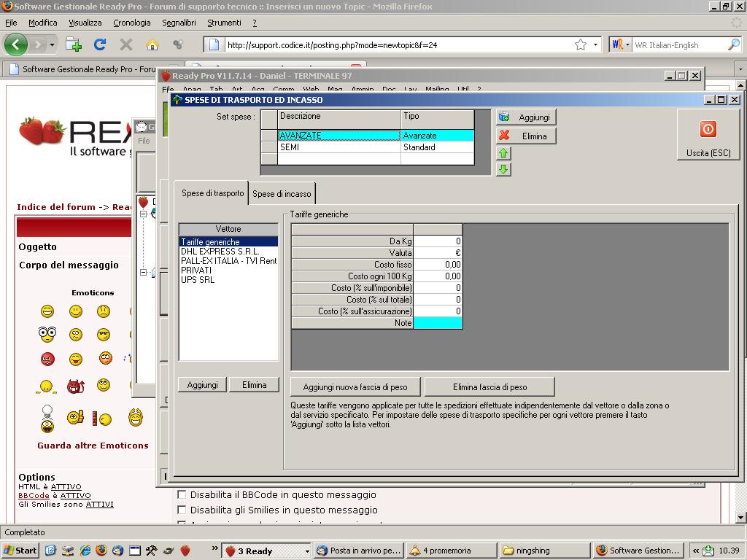Open Firefox Segnalibri menu

tap(179, 23)
